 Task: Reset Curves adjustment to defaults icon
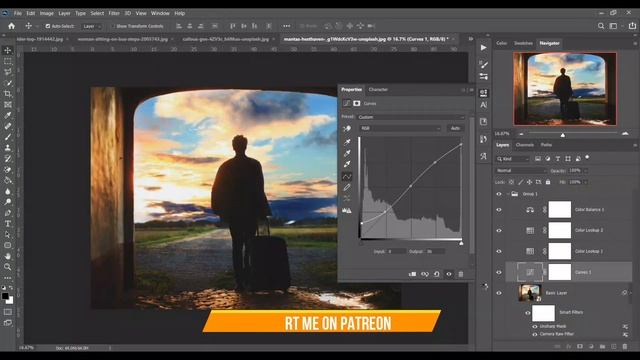[x=437, y=274]
